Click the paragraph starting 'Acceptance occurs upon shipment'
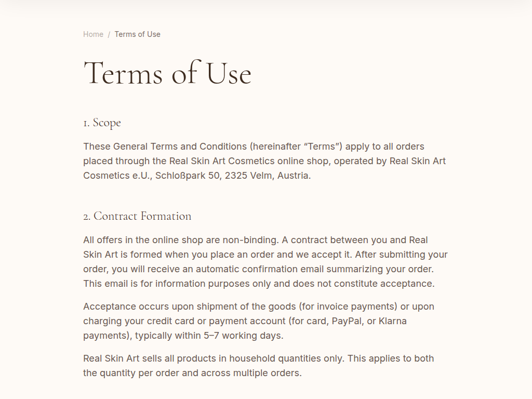 tap(258, 321)
